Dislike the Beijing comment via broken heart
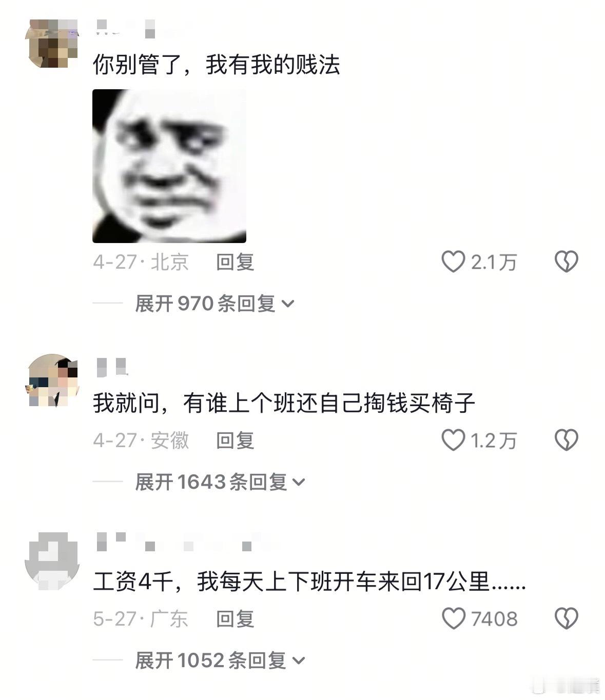The height and width of the screenshot is (700, 605). tap(567, 262)
